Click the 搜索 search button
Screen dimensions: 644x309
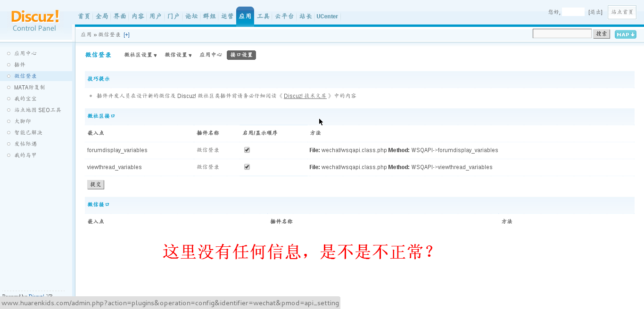[x=602, y=34]
